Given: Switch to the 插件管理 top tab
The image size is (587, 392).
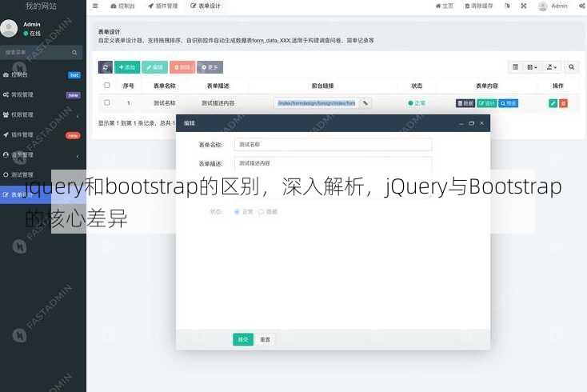Looking at the screenshot, I should (x=163, y=6).
